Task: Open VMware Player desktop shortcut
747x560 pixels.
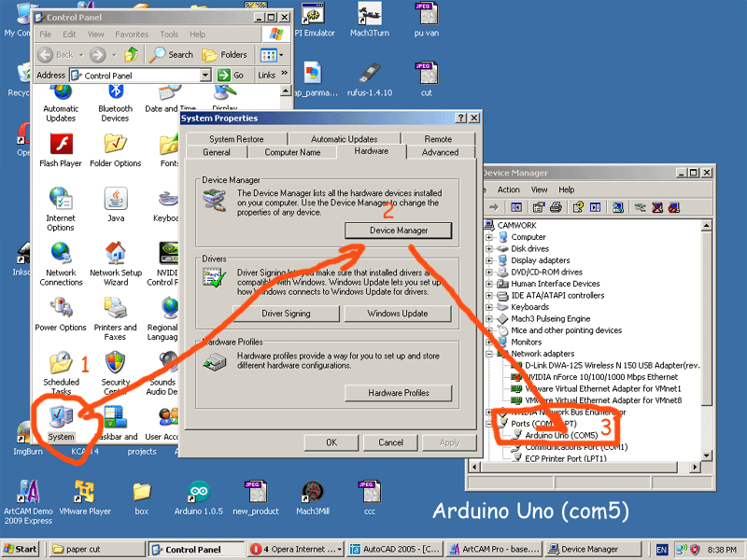Action: [x=85, y=498]
